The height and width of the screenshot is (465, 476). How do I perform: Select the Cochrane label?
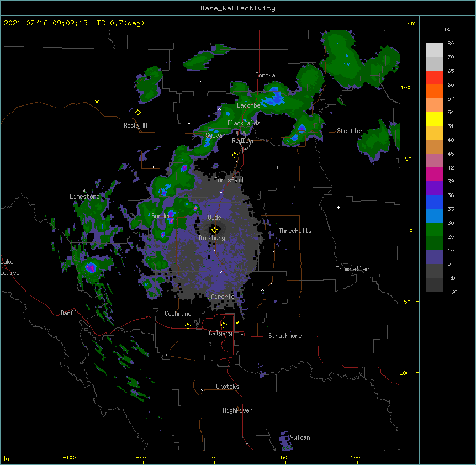coord(178,314)
